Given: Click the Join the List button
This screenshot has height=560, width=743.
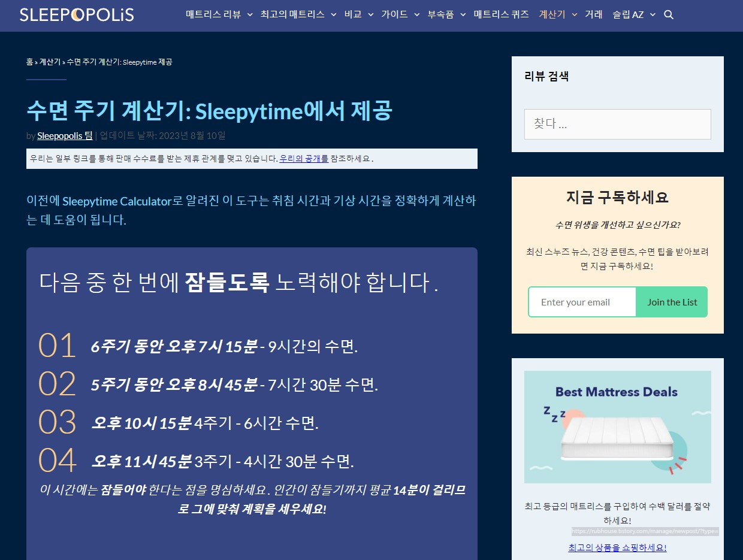Looking at the screenshot, I should point(672,302).
